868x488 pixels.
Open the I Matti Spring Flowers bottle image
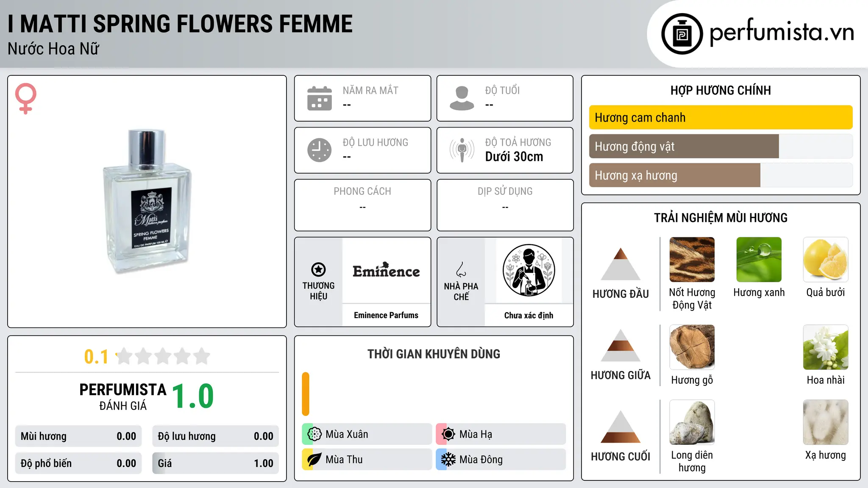coord(147,202)
